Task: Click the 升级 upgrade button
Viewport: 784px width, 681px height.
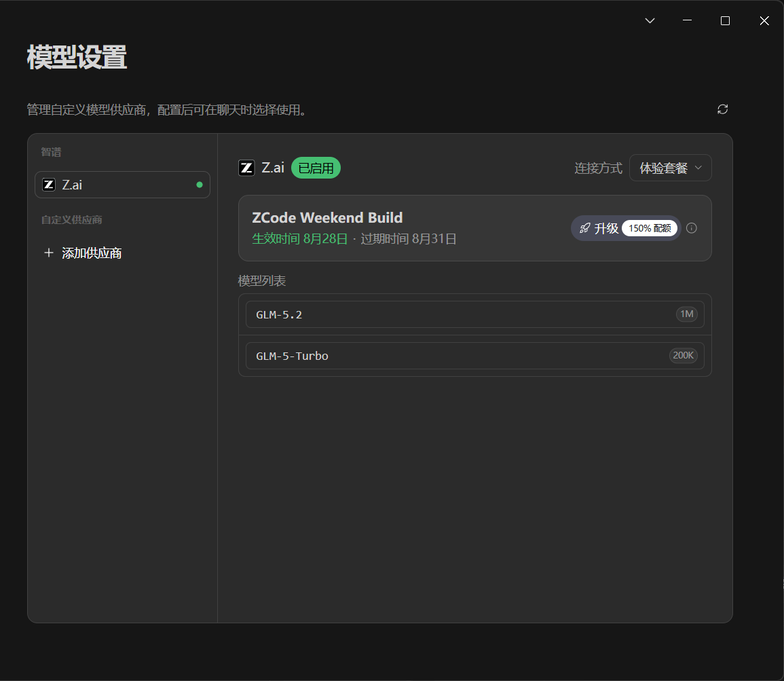Action: coord(625,229)
